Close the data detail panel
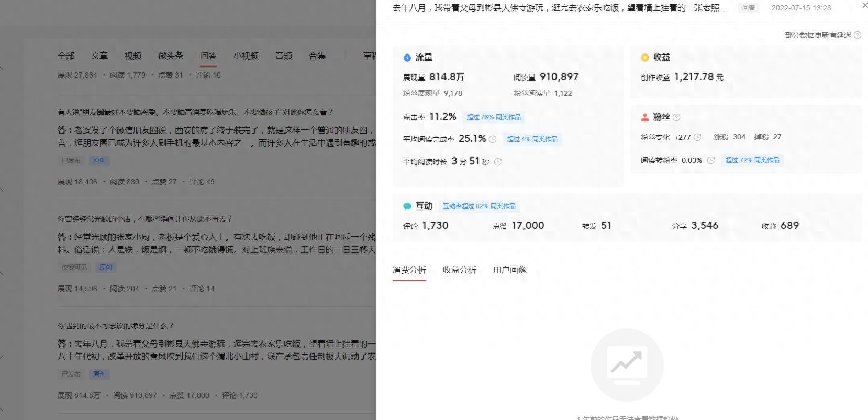The image size is (868, 420). pyautogui.click(x=864, y=6)
